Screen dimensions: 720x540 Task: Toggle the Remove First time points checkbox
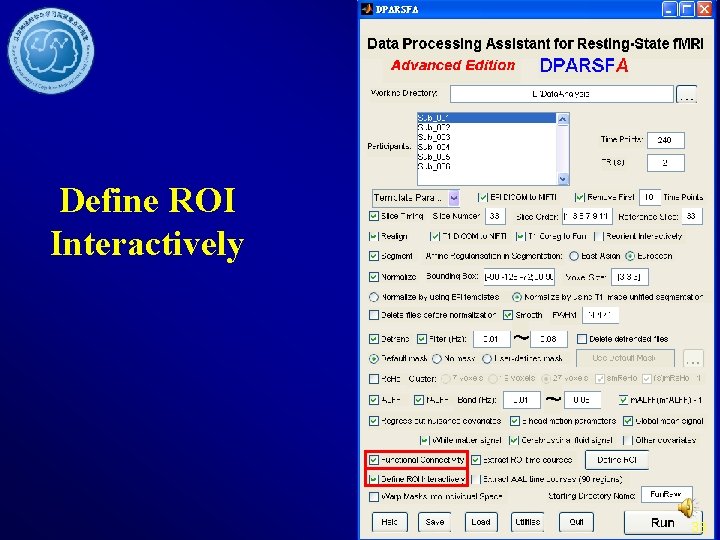point(579,197)
